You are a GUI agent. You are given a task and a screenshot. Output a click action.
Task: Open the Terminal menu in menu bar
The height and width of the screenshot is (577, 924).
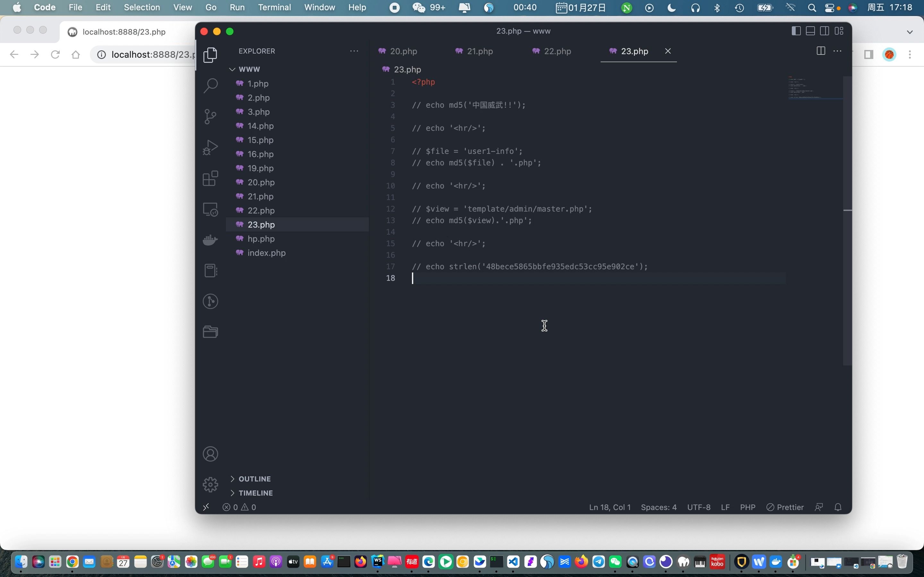point(274,7)
